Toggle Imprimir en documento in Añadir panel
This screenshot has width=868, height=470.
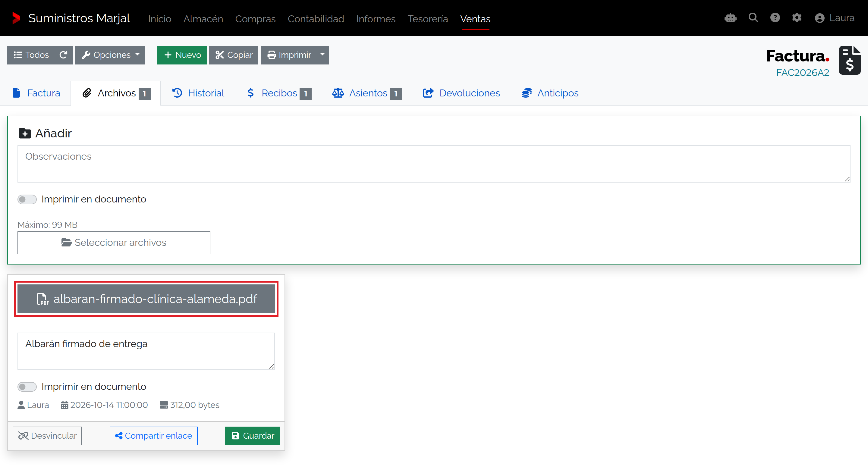coord(27,199)
